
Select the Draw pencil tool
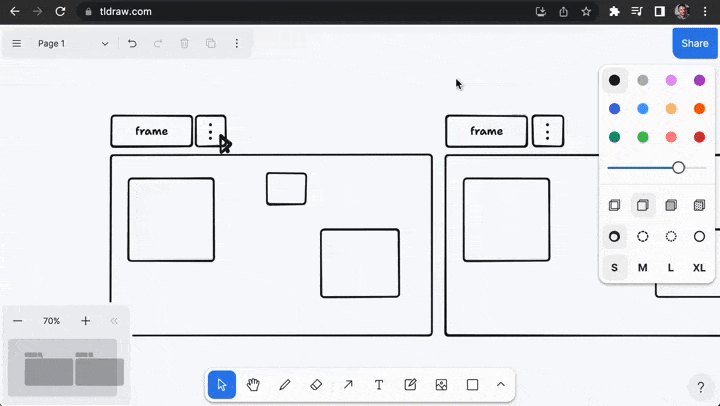tap(285, 385)
